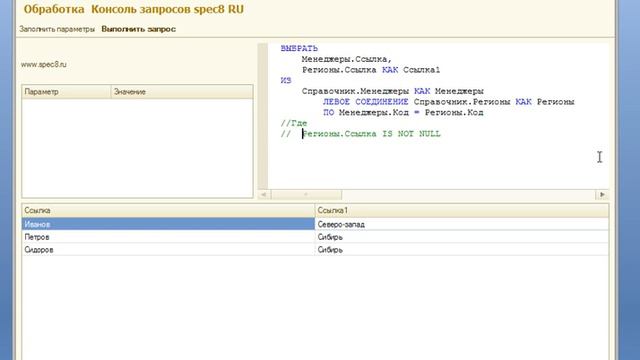640x360 pixels.
Task: Run query with Выполнить запрос
Action: pos(139,29)
